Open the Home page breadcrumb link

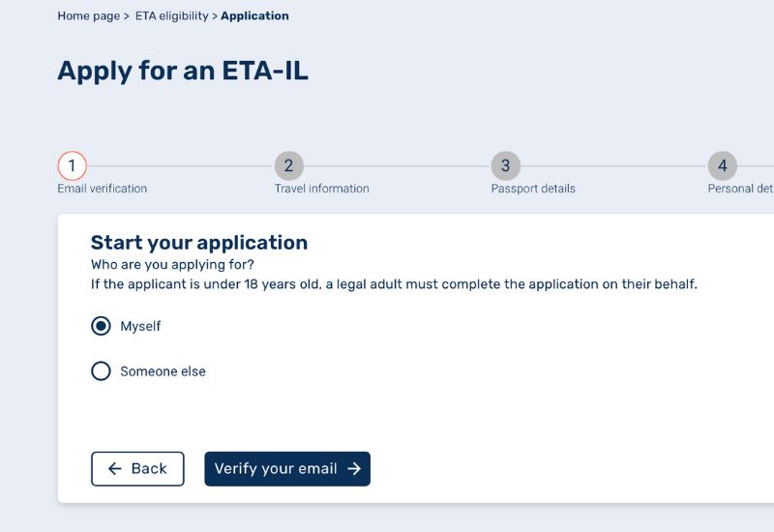pyautogui.click(x=89, y=15)
